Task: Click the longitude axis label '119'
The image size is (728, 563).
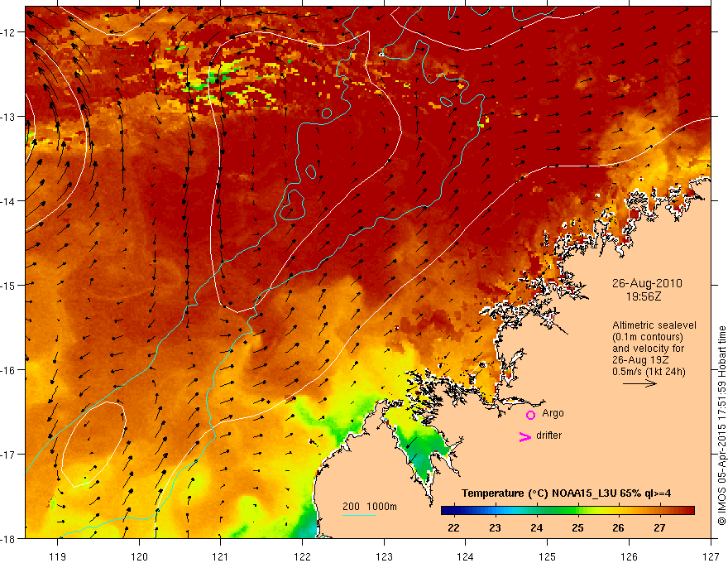Action: coord(58,556)
